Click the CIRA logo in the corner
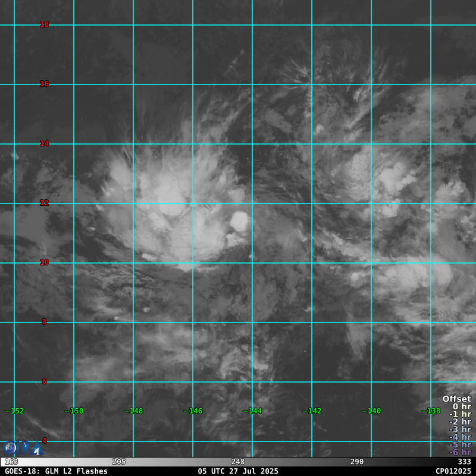 [x=23, y=447]
